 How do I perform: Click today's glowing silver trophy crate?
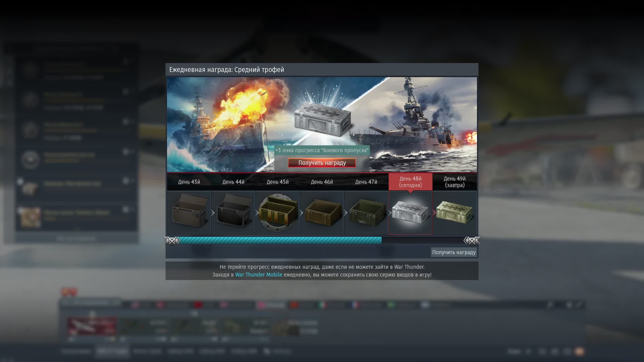point(410,212)
